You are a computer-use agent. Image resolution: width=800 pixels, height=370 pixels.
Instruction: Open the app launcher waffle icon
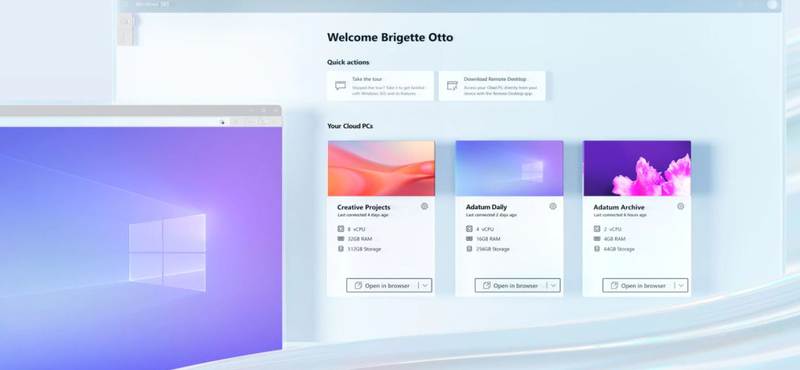click(x=124, y=5)
